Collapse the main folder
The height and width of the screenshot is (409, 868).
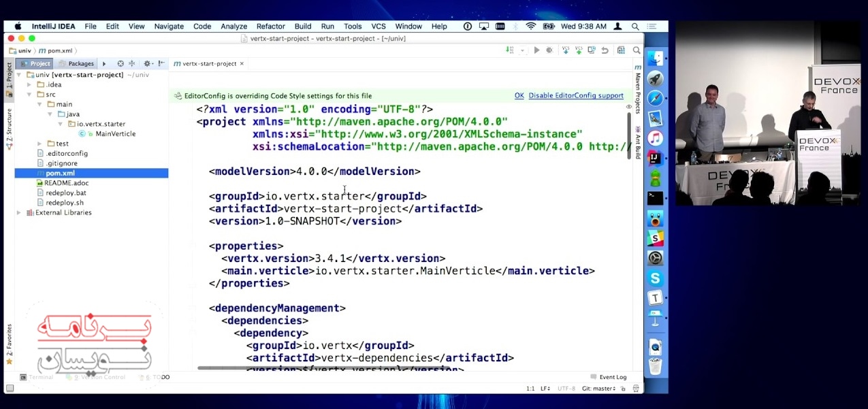pyautogui.click(x=39, y=104)
